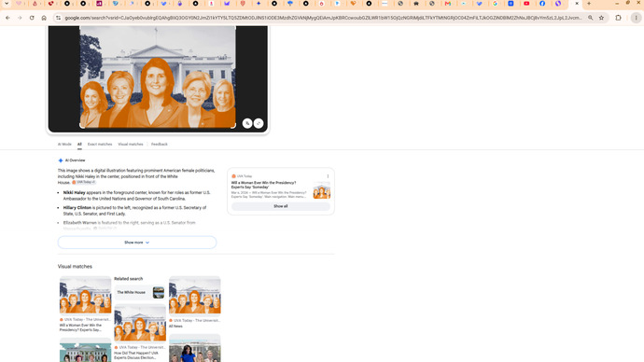This screenshot has height=362, width=644.
Task: Open the teal White House cartoon thumbnail
Action: tap(86, 350)
